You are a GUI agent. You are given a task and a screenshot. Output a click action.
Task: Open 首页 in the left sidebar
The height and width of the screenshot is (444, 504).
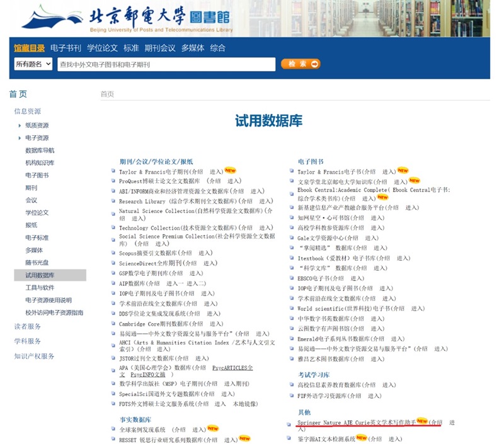coord(18,94)
